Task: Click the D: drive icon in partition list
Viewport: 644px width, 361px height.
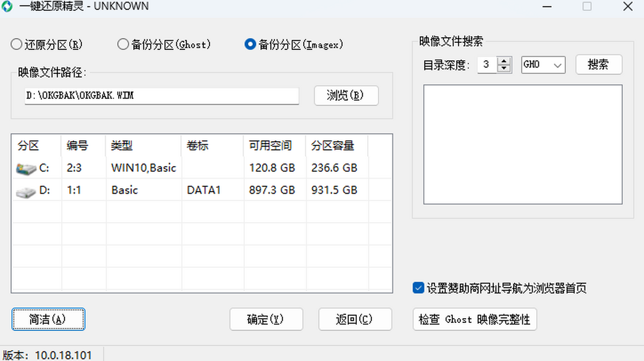Action: [25, 190]
